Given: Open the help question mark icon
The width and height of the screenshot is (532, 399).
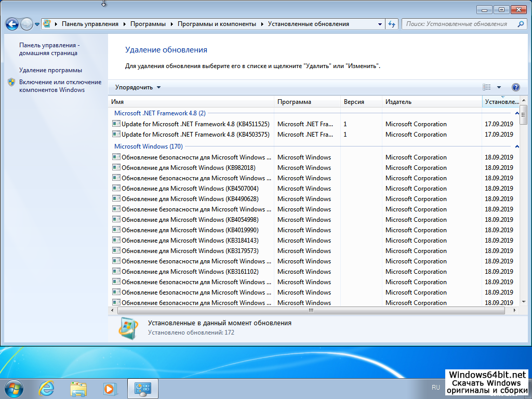Looking at the screenshot, I should (515, 87).
